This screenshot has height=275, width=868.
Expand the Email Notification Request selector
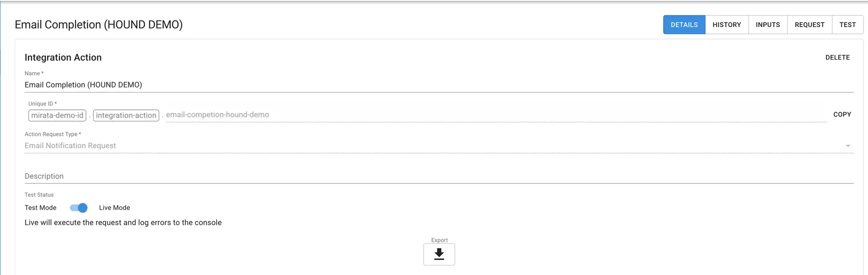848,145
